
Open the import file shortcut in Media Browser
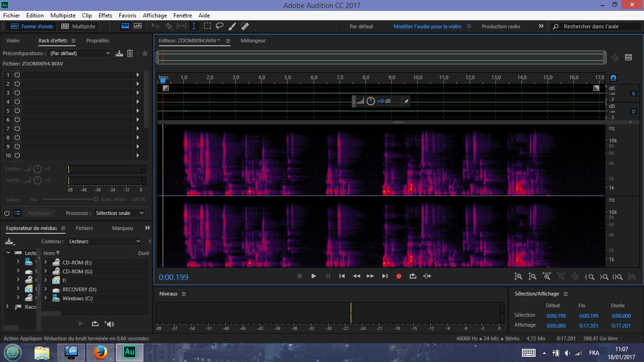(9, 242)
